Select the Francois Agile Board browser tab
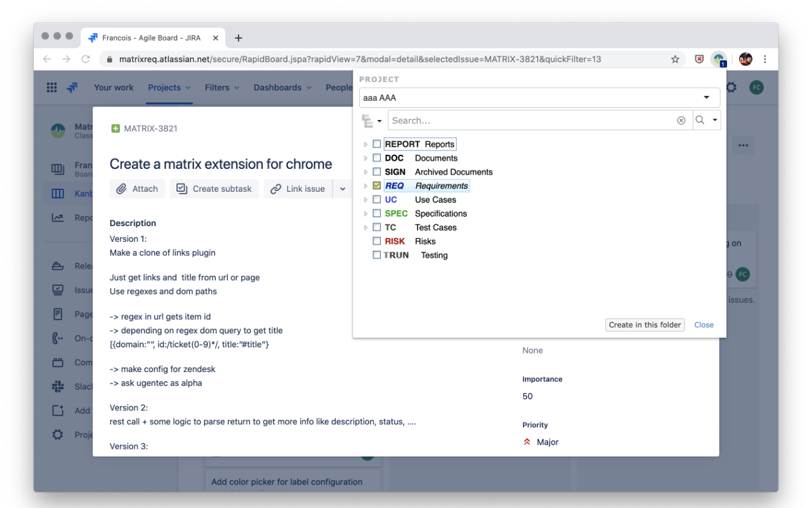 (x=153, y=38)
